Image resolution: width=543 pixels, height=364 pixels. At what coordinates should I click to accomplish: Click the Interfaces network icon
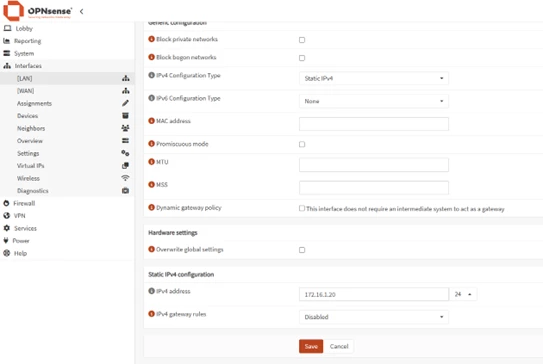pos(7,66)
